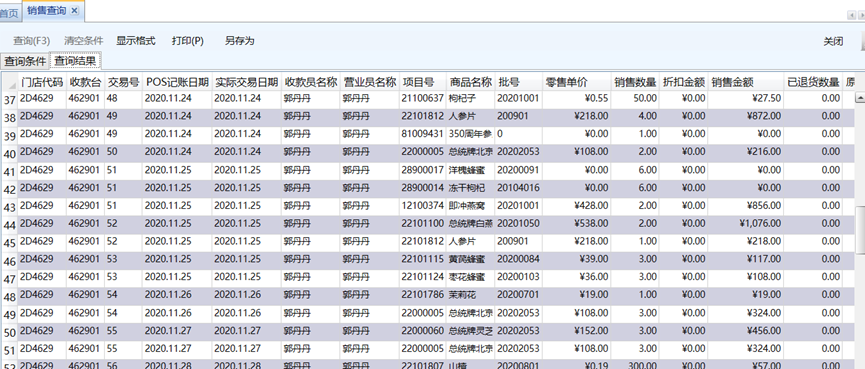Image resolution: width=865 pixels, height=369 pixels.
Task: Sort by 折扣金额 column header
Action: pyautogui.click(x=684, y=83)
